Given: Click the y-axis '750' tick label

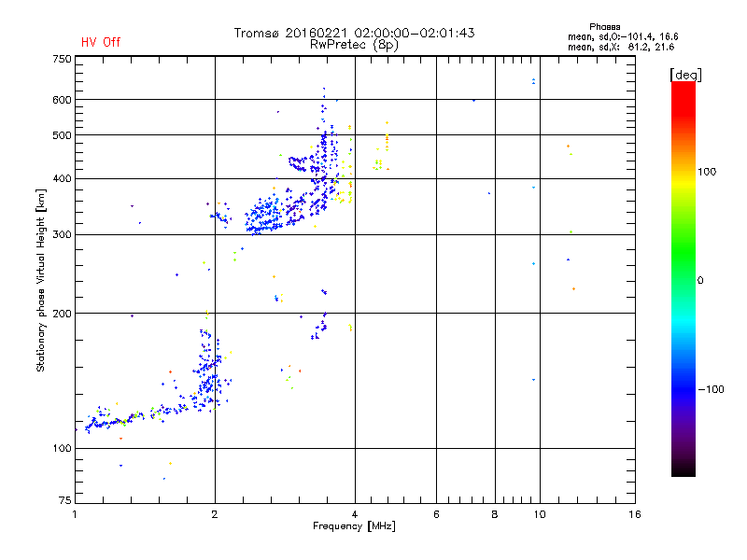Looking at the screenshot, I should click(62, 59).
